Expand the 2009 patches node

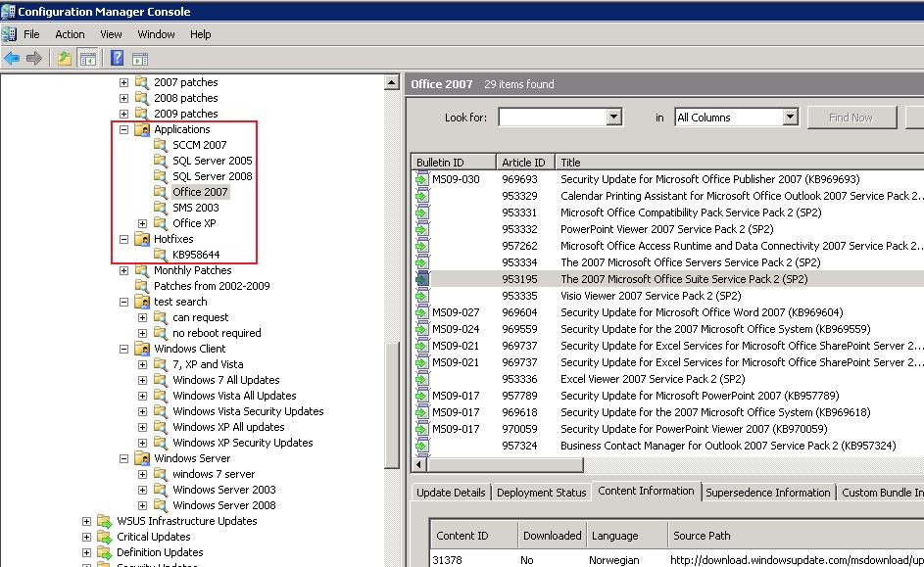click(x=123, y=114)
